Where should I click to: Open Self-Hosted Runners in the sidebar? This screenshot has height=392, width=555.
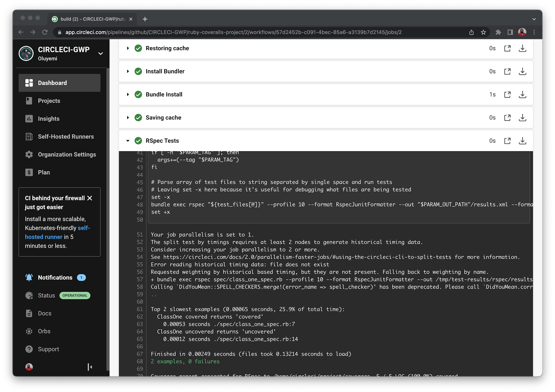pyautogui.click(x=65, y=137)
